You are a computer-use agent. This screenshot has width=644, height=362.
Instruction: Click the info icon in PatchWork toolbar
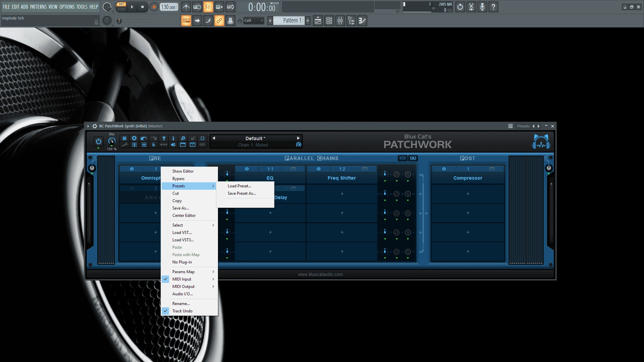click(173, 138)
